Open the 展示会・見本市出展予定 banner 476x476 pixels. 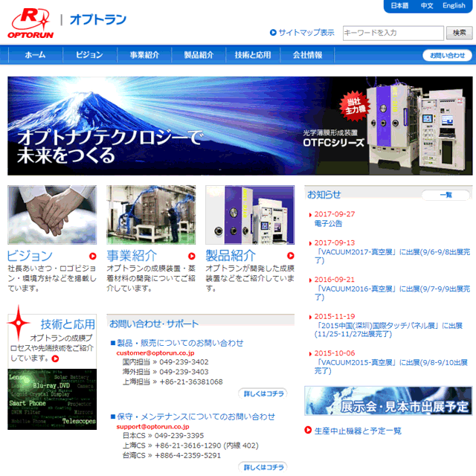tap(387, 401)
